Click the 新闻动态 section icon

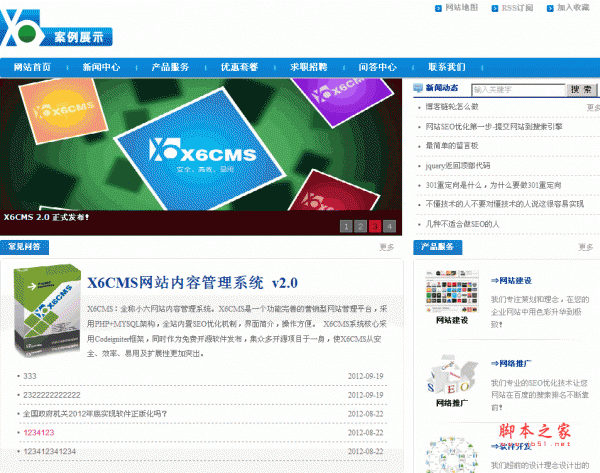[418, 88]
